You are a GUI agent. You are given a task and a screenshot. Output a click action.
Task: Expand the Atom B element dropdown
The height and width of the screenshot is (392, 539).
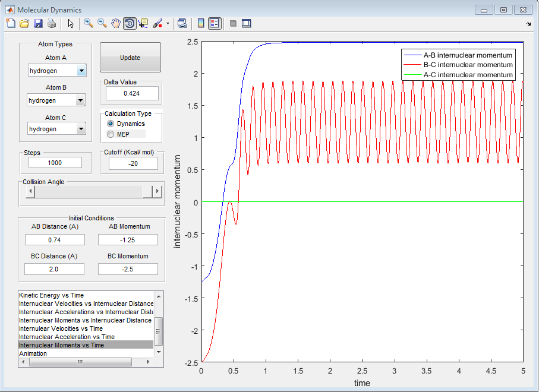tap(81, 100)
